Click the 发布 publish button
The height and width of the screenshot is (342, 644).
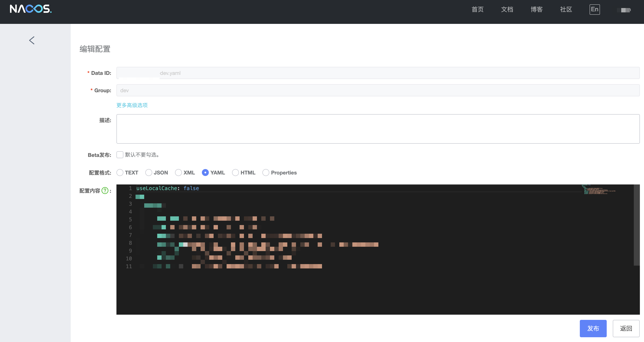[x=593, y=329]
